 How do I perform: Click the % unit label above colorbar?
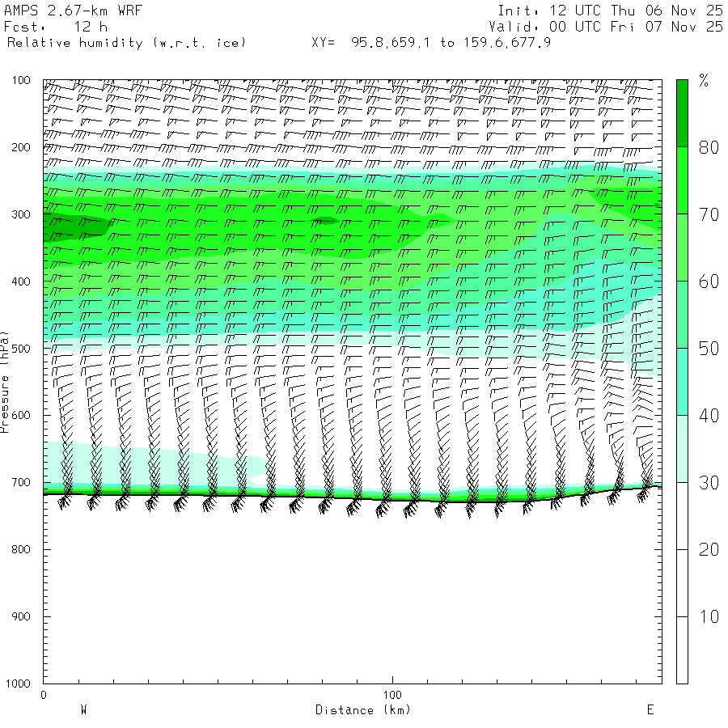point(704,80)
